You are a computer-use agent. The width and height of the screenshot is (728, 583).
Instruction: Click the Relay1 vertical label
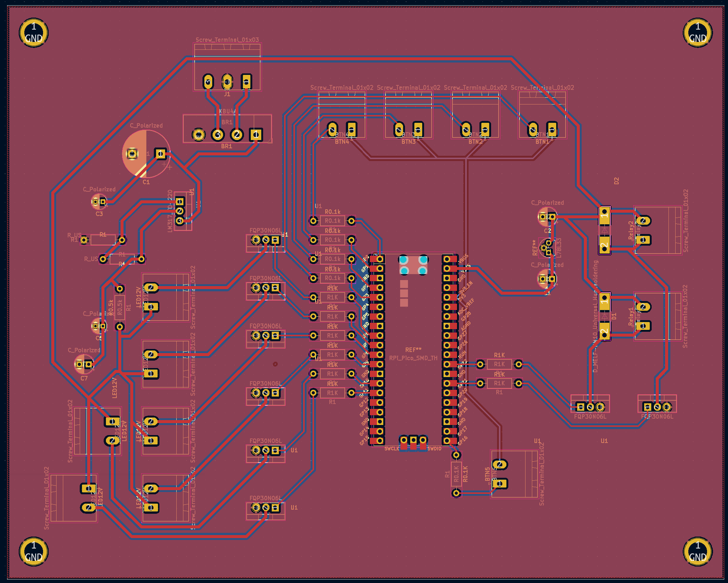pyautogui.click(x=631, y=317)
